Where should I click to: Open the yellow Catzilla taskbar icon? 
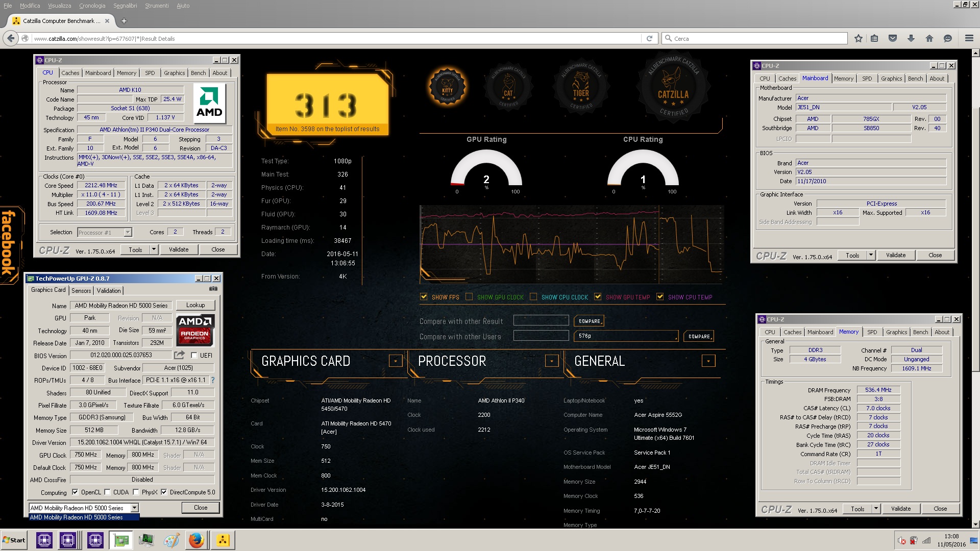click(x=223, y=540)
